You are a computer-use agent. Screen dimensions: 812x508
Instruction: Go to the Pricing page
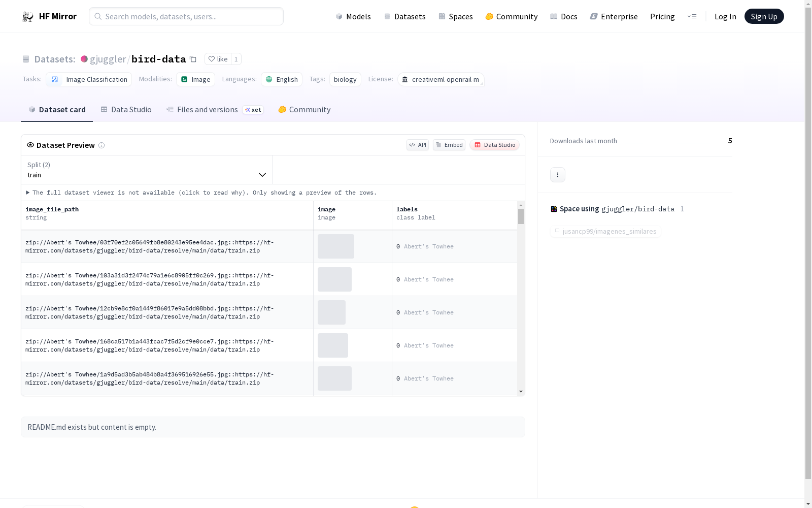662,16
